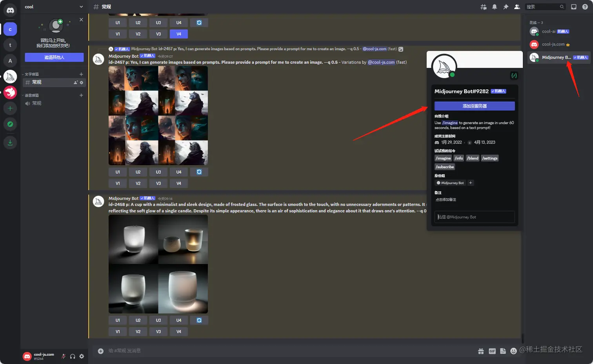Click the /blend command chip

(x=473, y=158)
